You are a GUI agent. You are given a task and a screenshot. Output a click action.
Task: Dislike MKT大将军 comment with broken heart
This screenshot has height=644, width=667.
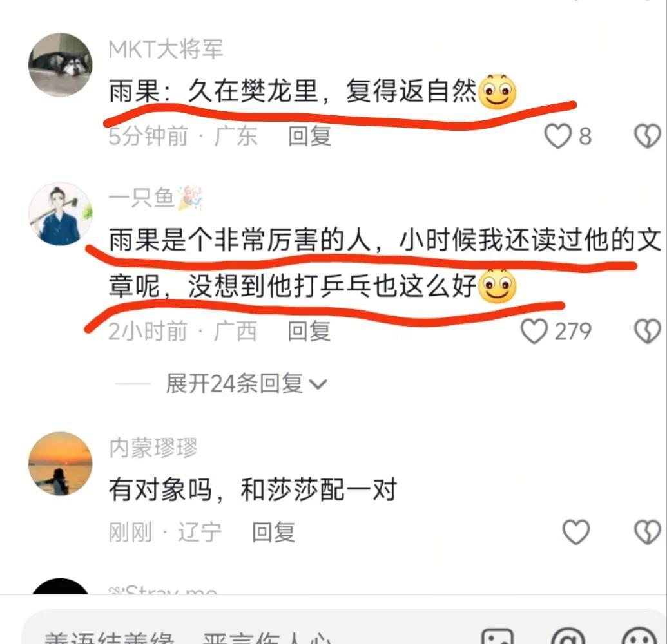click(x=648, y=137)
